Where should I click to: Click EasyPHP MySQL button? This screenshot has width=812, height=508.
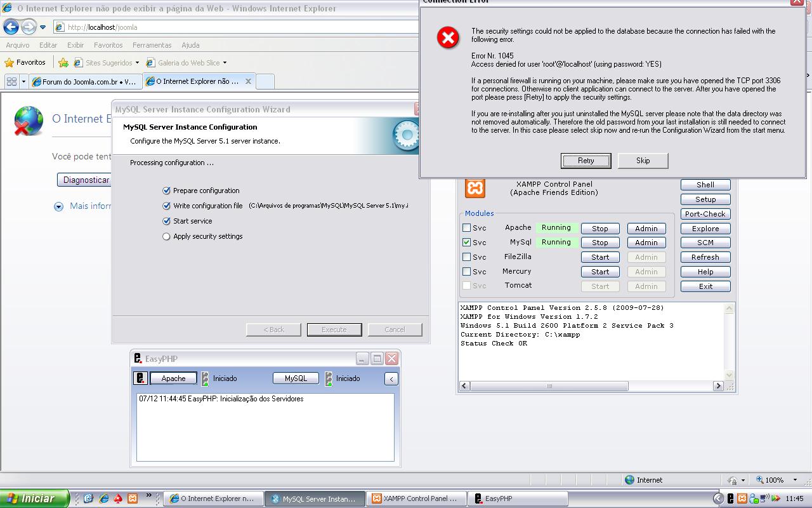(296, 378)
